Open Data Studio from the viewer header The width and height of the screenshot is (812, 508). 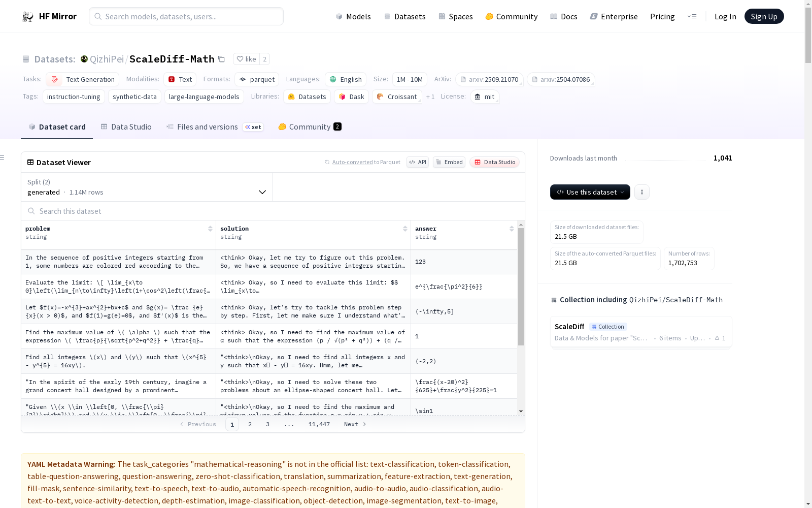pyautogui.click(x=494, y=162)
